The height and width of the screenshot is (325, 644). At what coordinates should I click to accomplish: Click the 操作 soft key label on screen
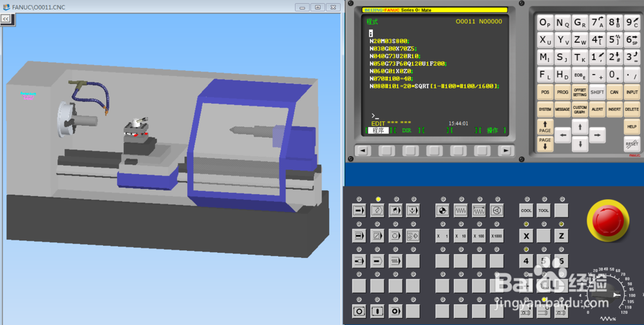tap(493, 130)
